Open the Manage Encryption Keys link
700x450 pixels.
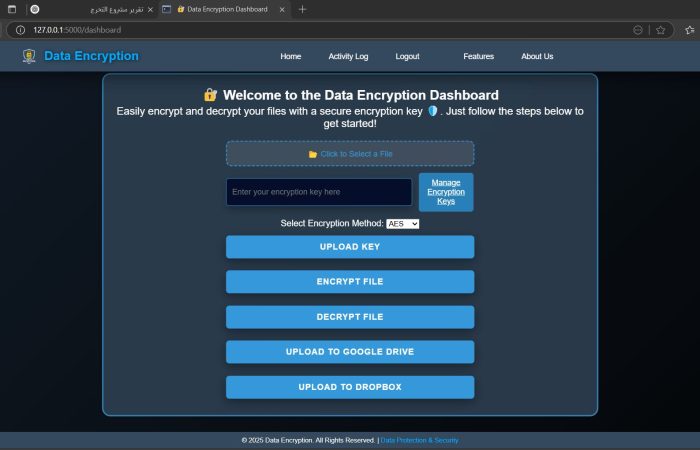coord(446,192)
